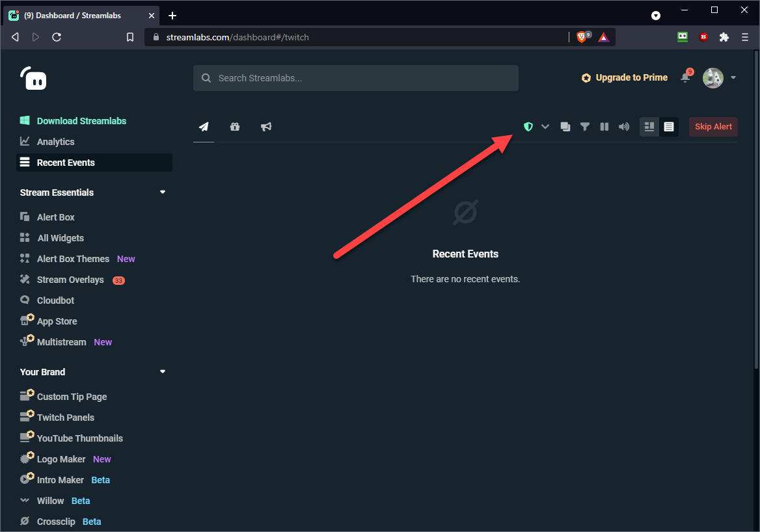Image resolution: width=760 pixels, height=532 pixels.
Task: Open the profile avatar dropdown menu
Action: point(719,78)
